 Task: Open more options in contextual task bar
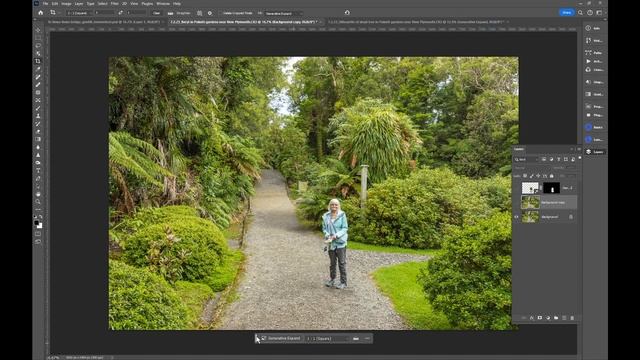(367, 338)
